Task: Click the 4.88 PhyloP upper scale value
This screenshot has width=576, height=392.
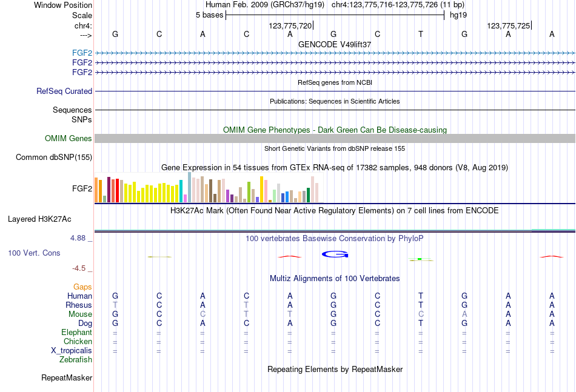Action: click(x=78, y=238)
